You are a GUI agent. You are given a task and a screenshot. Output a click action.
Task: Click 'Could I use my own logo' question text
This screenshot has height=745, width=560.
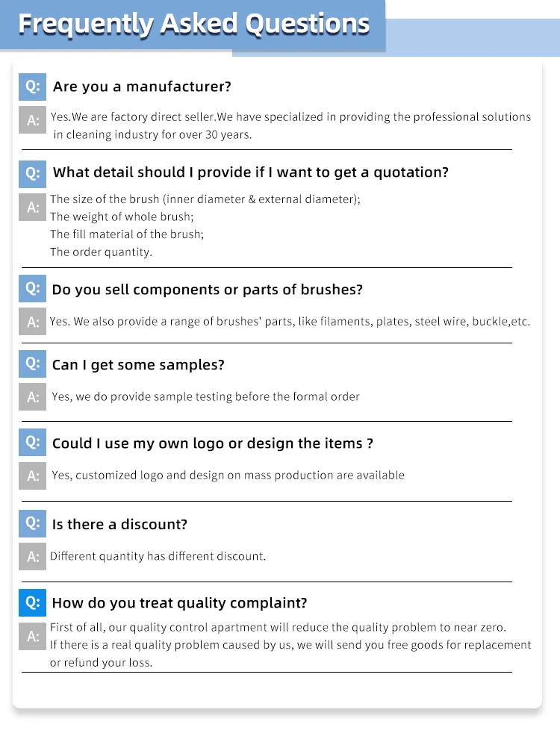click(212, 443)
